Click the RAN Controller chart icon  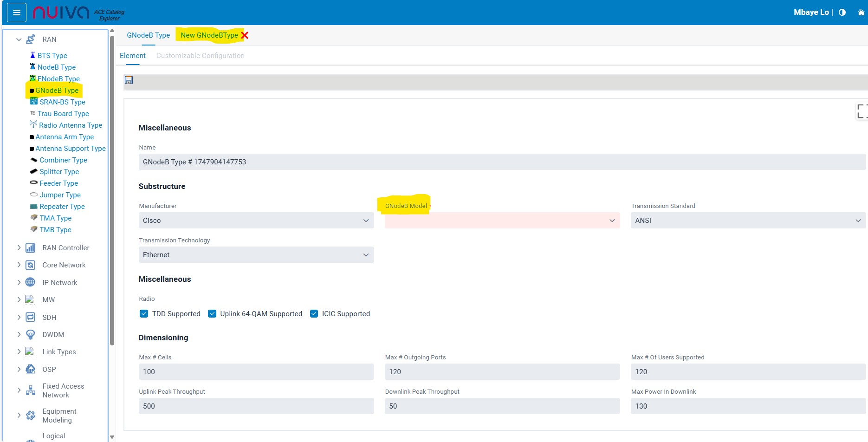pos(30,248)
